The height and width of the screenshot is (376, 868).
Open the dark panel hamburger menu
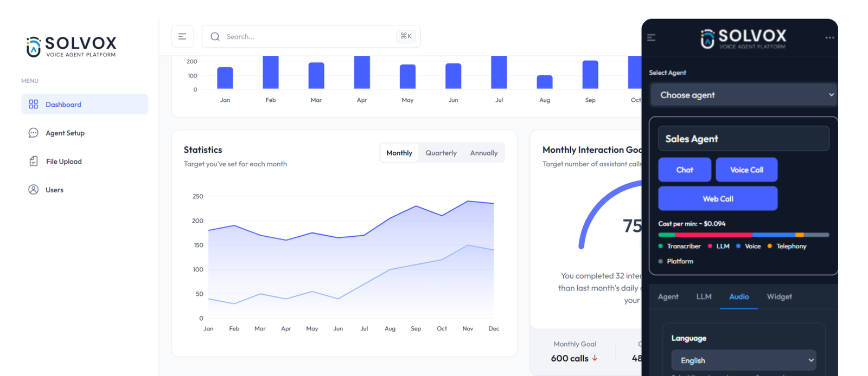(652, 37)
